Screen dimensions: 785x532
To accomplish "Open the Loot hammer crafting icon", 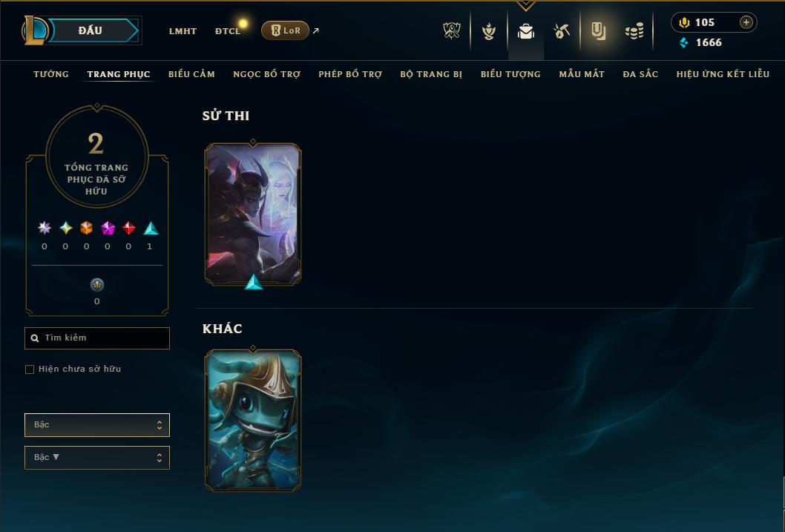I will (x=561, y=31).
